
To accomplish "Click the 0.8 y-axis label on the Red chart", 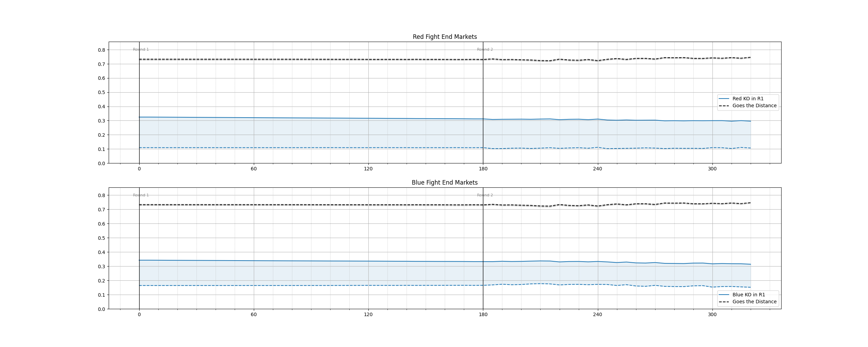I will (101, 50).
